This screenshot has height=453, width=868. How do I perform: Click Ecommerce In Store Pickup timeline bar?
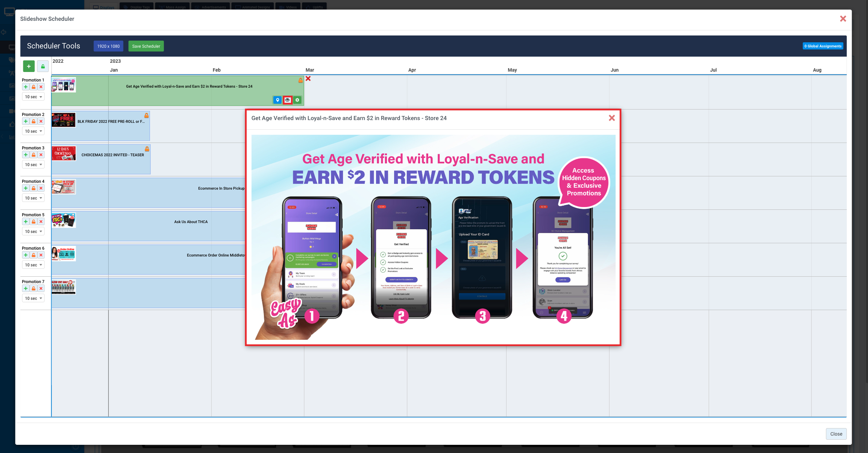pyautogui.click(x=149, y=193)
